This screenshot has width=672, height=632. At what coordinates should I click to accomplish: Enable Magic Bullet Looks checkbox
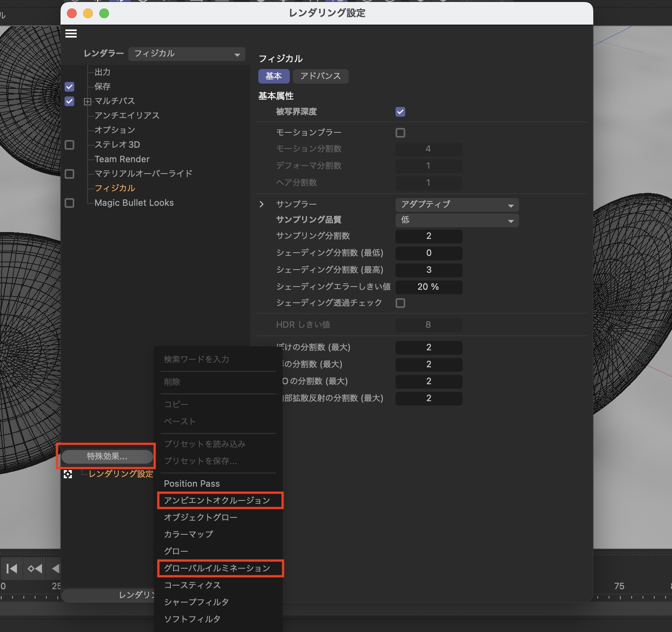coord(69,203)
